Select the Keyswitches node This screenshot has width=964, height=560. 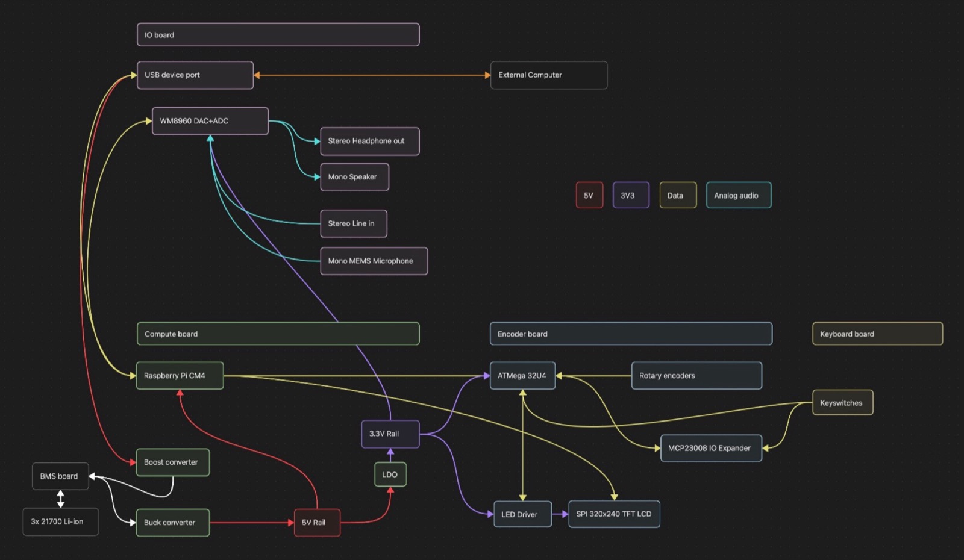pyautogui.click(x=843, y=403)
